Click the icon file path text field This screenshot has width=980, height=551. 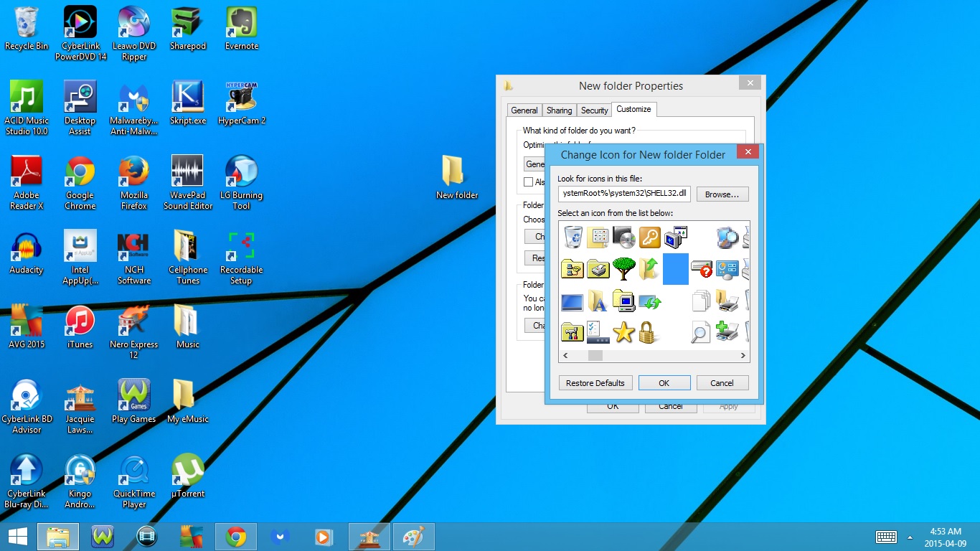pos(625,194)
